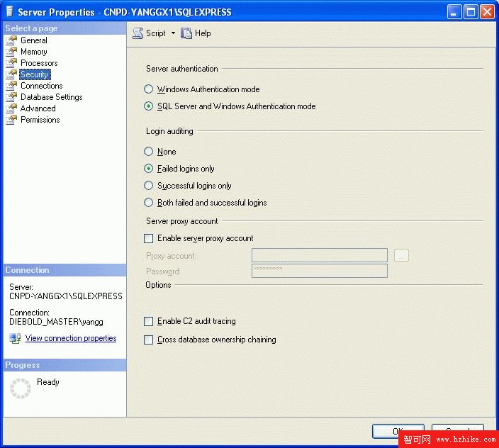Toggle Cross database ownership chaining
Image resolution: width=499 pixels, height=448 pixels.
pos(148,340)
